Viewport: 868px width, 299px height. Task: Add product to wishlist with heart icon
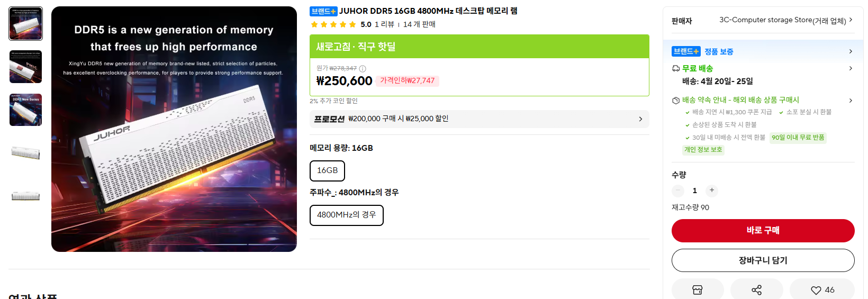tap(822, 289)
